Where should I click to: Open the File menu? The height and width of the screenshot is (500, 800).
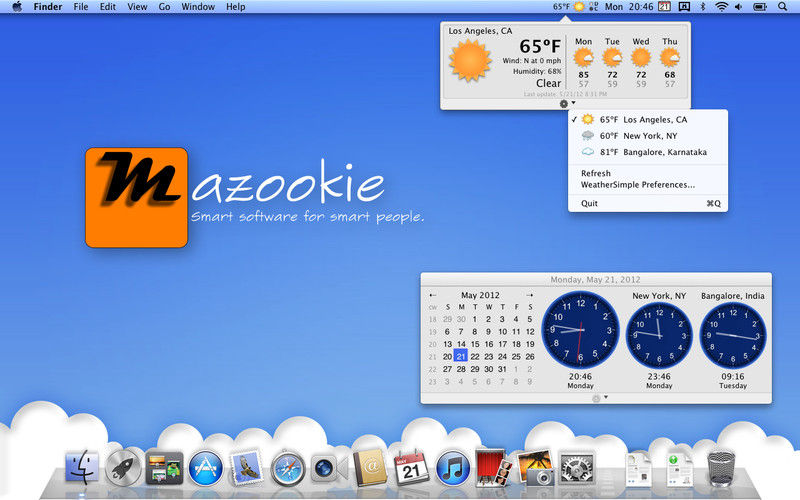81,7
